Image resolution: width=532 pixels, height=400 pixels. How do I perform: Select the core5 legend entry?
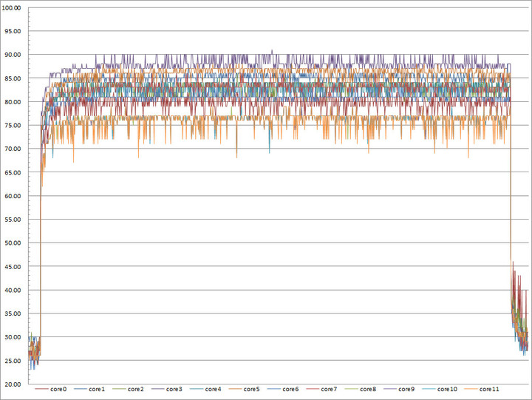(x=245, y=389)
